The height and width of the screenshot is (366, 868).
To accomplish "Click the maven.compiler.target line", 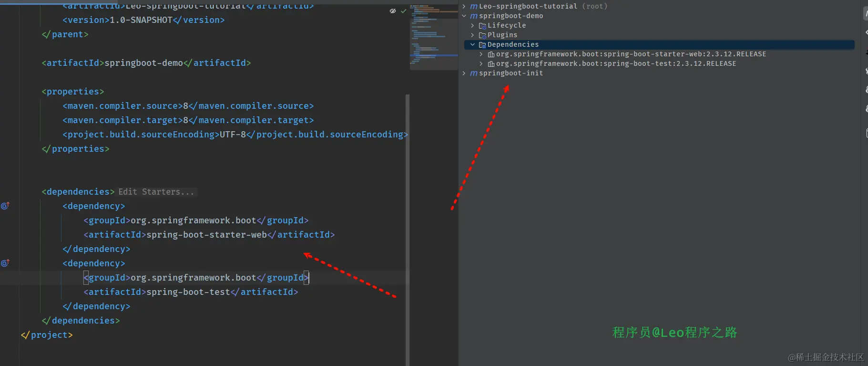I will click(188, 120).
